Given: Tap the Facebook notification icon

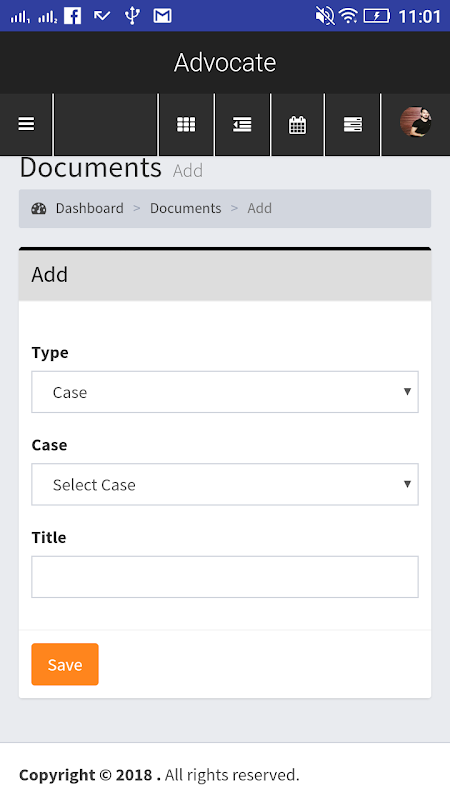Looking at the screenshot, I should point(72,16).
